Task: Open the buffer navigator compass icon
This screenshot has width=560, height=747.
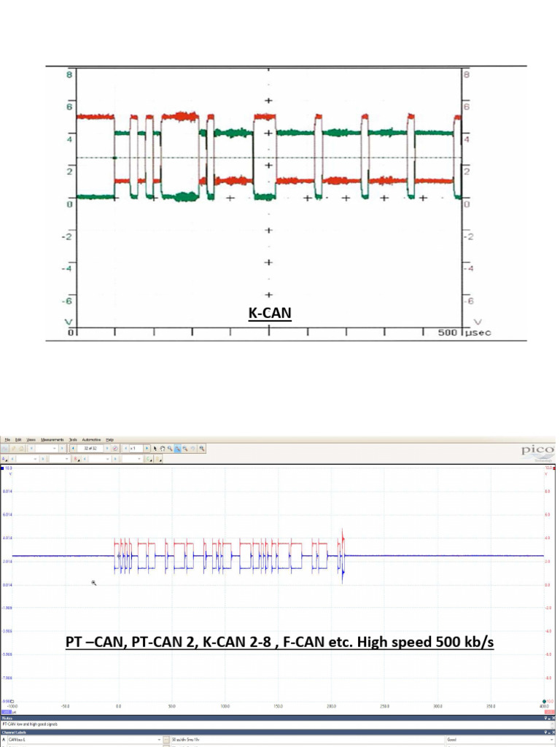Action: pyautogui.click(x=115, y=449)
